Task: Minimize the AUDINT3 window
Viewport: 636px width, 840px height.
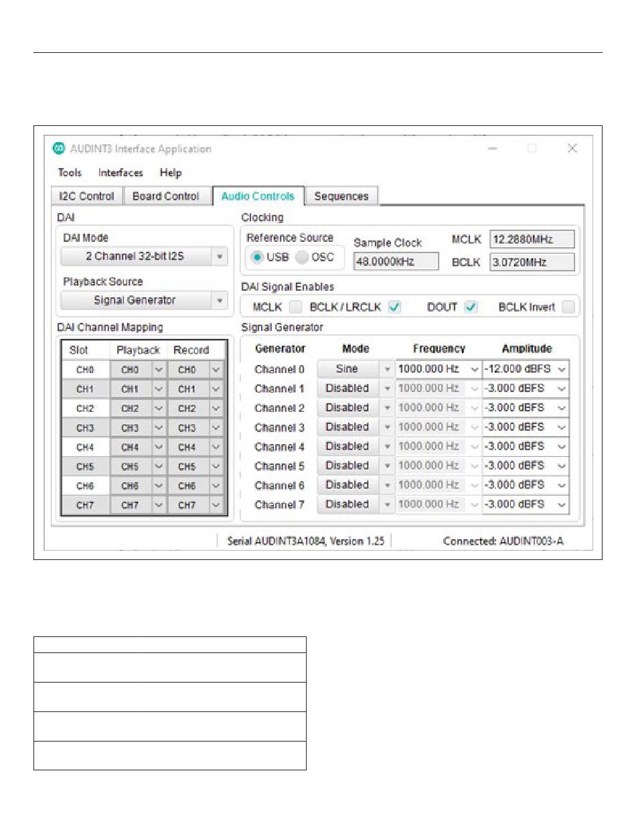Action: 492,149
